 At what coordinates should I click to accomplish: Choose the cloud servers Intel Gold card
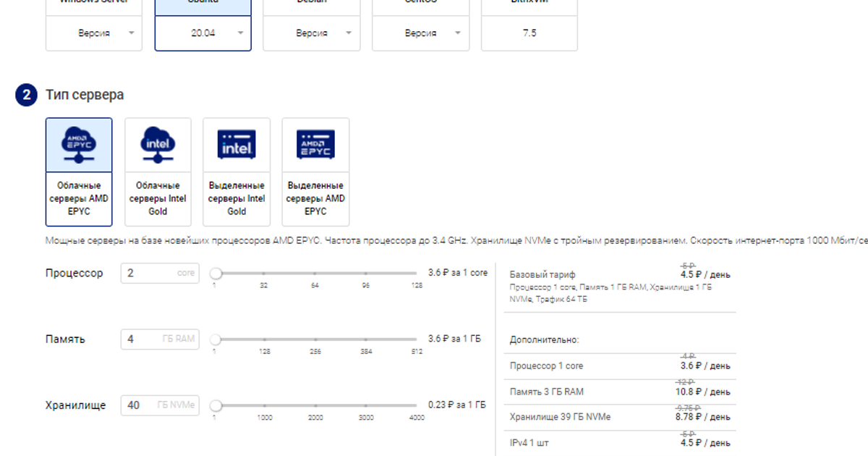(x=158, y=172)
